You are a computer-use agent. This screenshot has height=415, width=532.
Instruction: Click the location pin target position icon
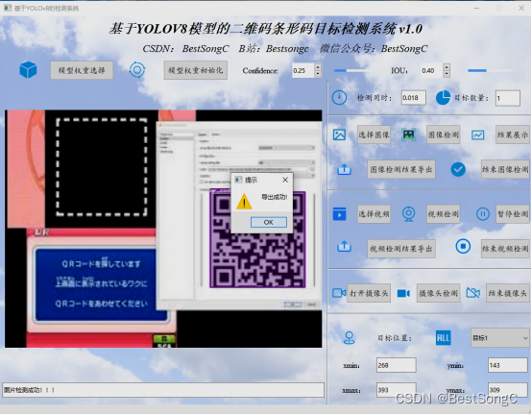[x=350, y=338]
